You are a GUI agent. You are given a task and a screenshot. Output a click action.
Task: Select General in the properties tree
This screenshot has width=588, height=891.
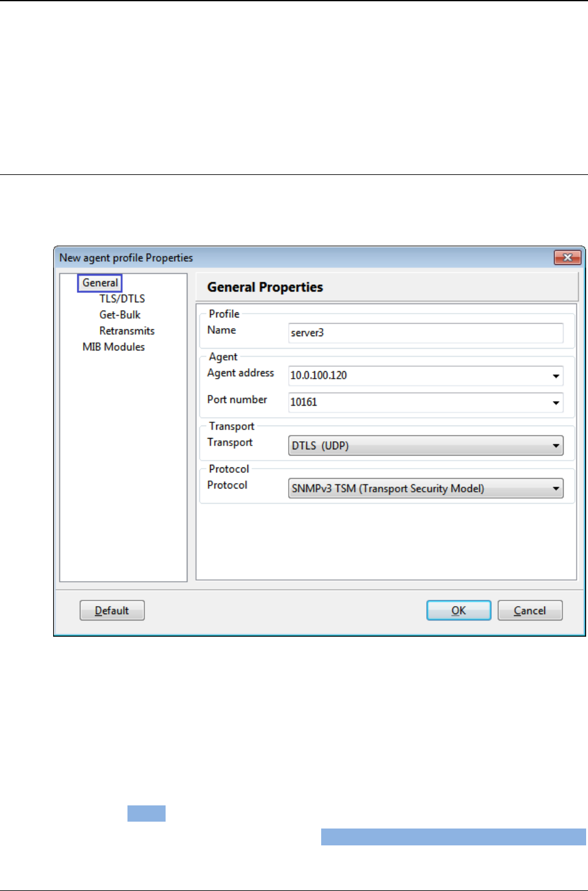click(100, 283)
